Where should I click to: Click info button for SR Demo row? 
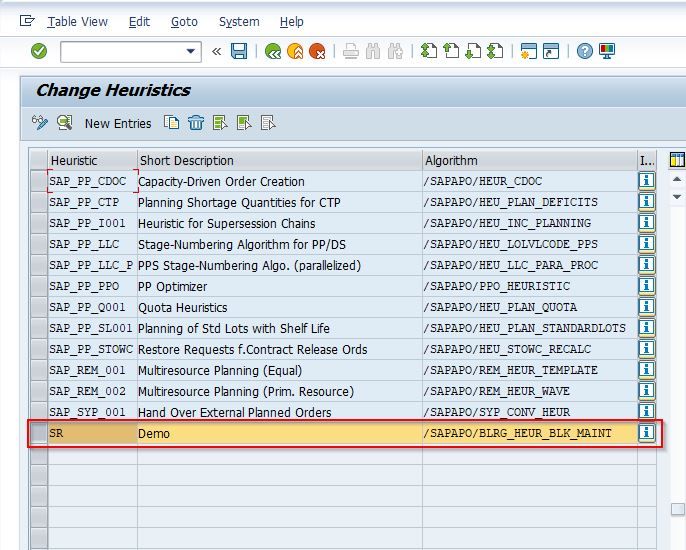pyautogui.click(x=646, y=433)
